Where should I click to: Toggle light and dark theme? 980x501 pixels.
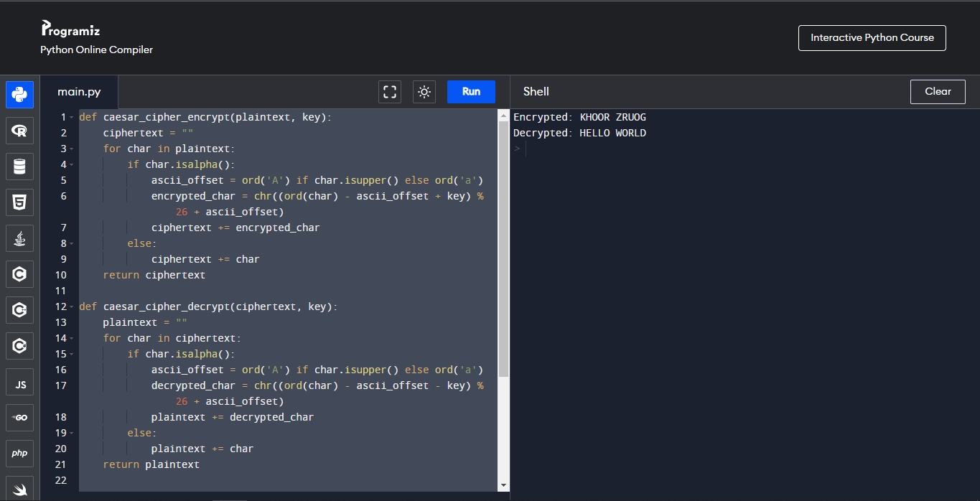[424, 92]
